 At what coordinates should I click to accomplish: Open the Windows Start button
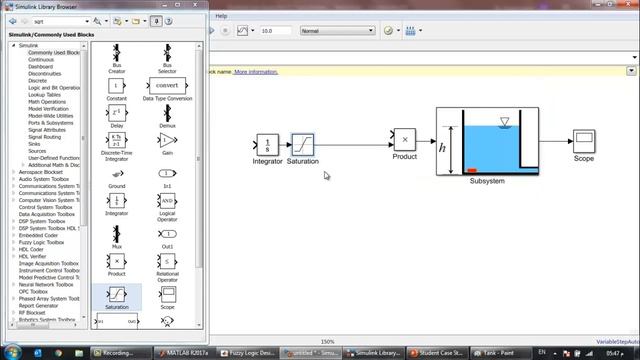coord(13,353)
